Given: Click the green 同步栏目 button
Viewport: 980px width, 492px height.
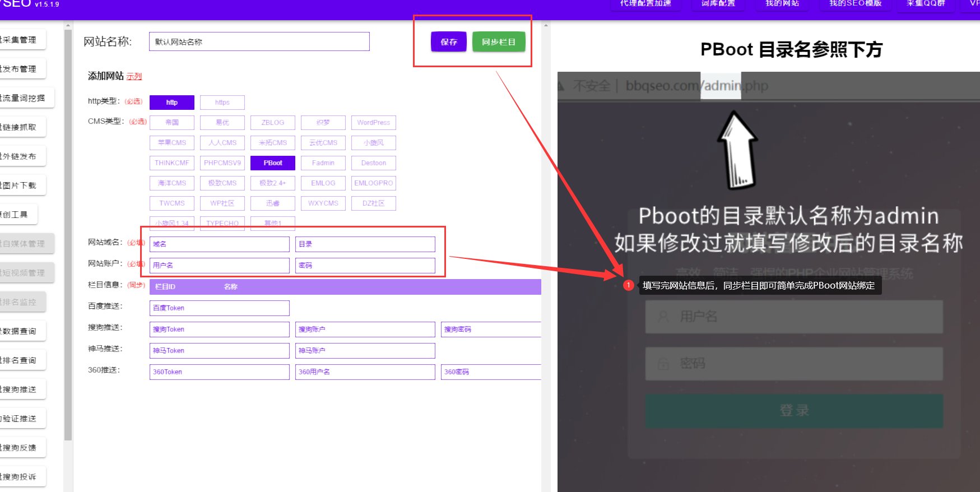Looking at the screenshot, I should (x=499, y=42).
